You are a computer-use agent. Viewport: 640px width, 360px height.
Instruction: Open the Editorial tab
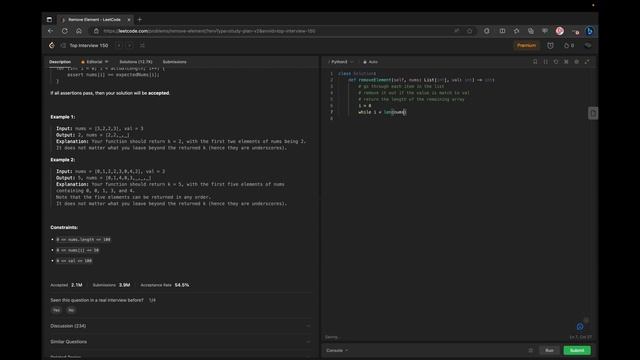tap(94, 62)
